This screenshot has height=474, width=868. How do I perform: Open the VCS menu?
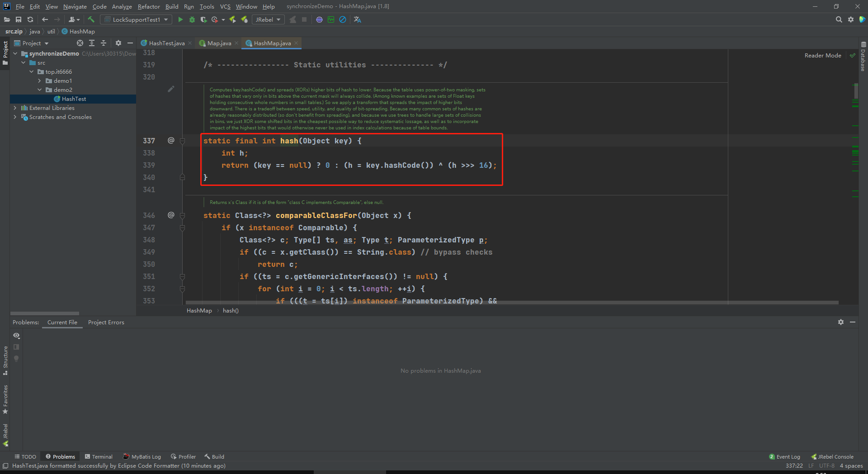pyautogui.click(x=225, y=6)
